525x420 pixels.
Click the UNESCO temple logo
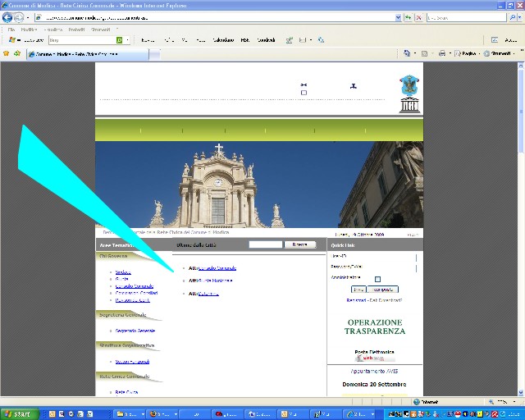[x=409, y=105]
